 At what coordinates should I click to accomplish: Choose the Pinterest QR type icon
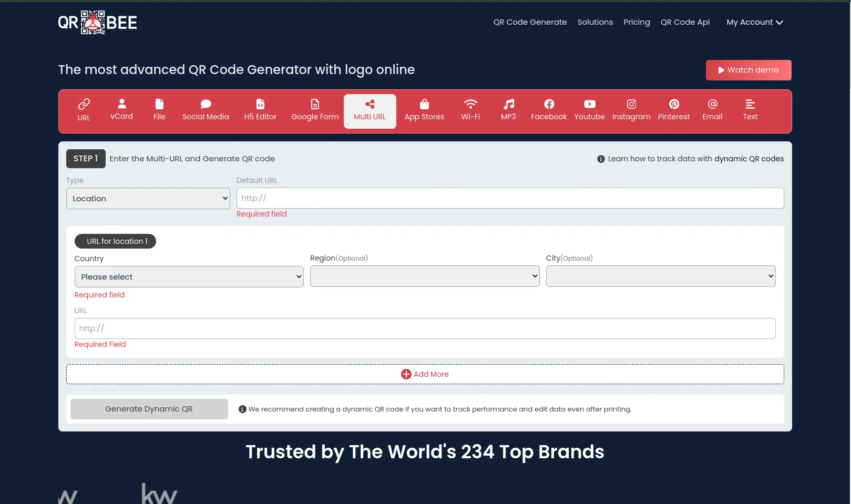pos(673,104)
